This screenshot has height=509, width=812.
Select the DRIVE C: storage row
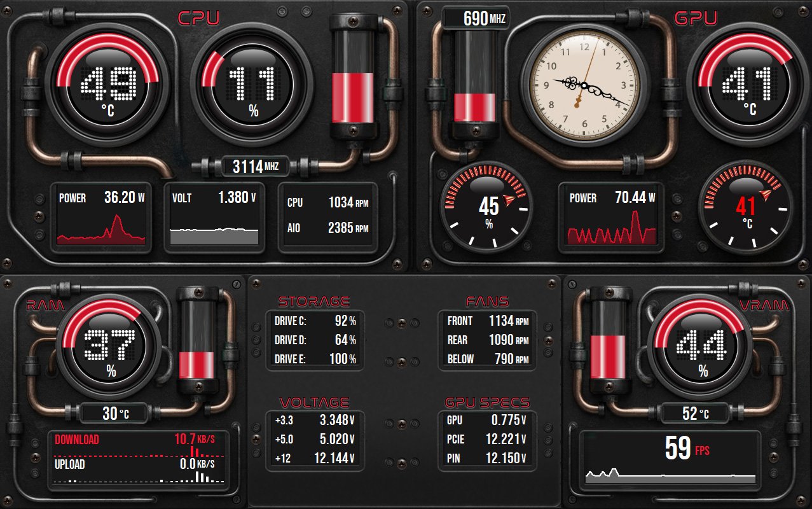[315, 321]
